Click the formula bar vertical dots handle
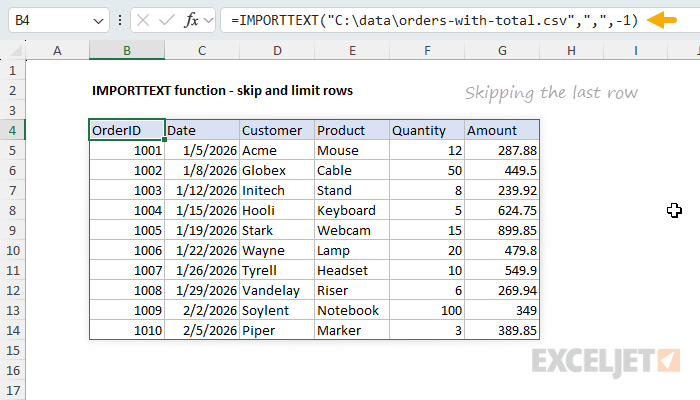This screenshot has width=700, height=400. point(120,21)
